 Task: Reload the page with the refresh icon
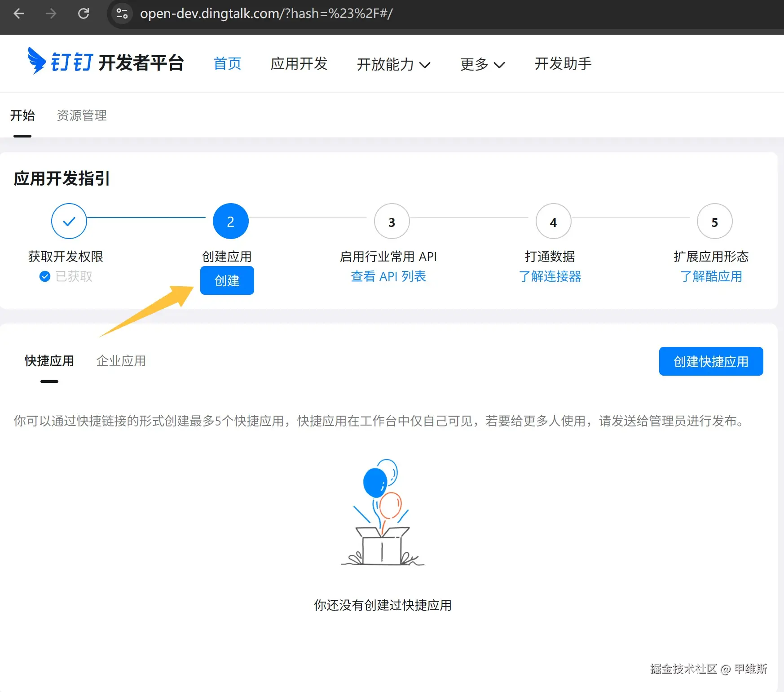(x=84, y=13)
